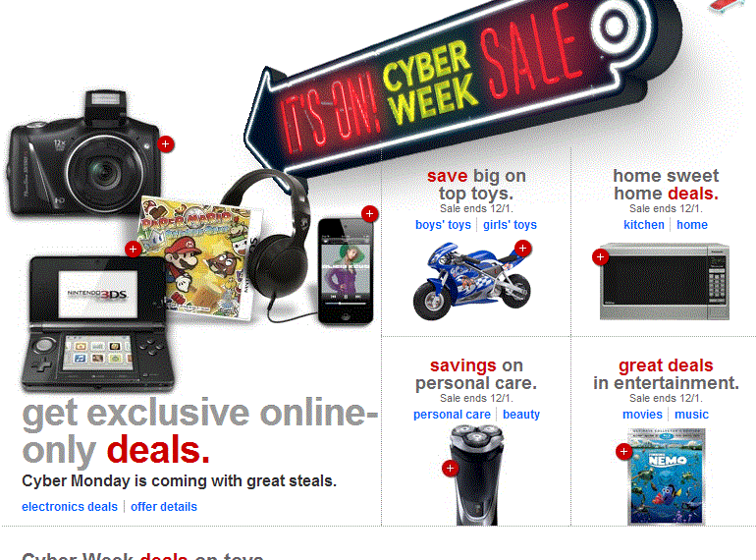
Task: Click the plus icon above the iPod
Action: [369, 213]
